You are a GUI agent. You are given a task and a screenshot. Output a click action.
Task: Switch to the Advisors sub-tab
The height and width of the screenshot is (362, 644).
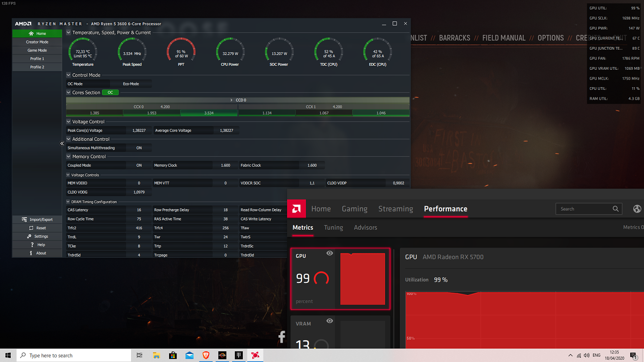[x=365, y=227]
